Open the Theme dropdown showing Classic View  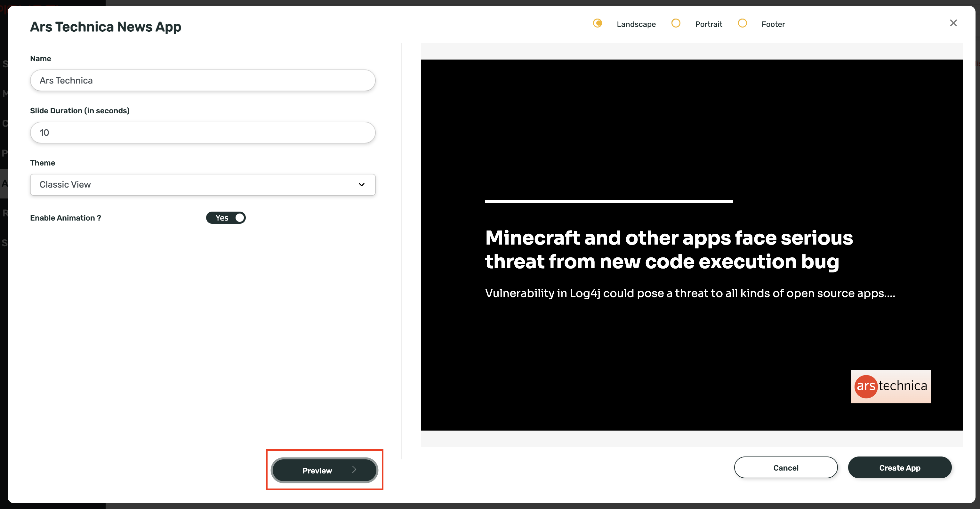(x=203, y=184)
